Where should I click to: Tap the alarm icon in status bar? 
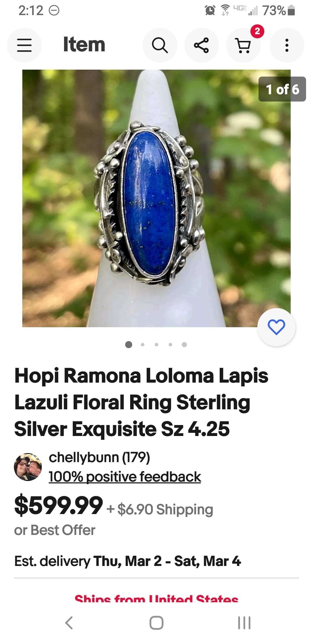(210, 10)
